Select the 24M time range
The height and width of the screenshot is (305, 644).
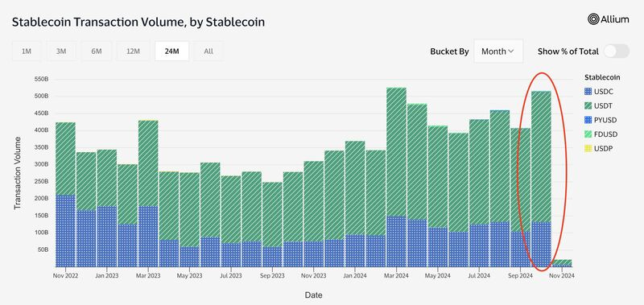point(171,52)
